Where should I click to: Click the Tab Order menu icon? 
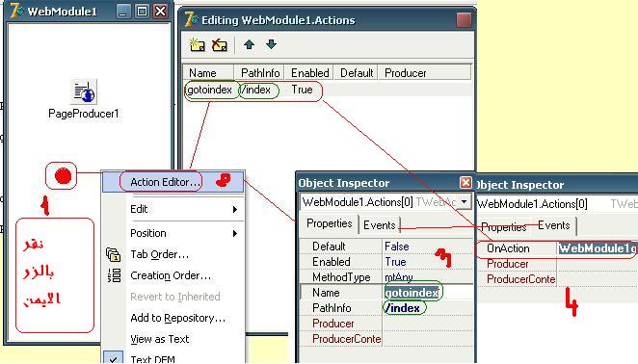coord(113,254)
